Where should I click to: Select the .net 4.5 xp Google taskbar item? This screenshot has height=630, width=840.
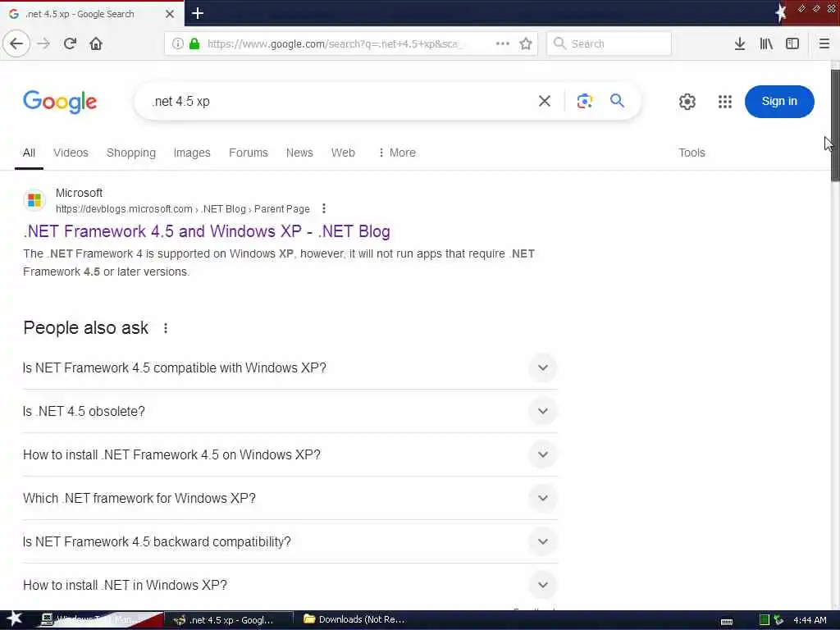[228, 619]
